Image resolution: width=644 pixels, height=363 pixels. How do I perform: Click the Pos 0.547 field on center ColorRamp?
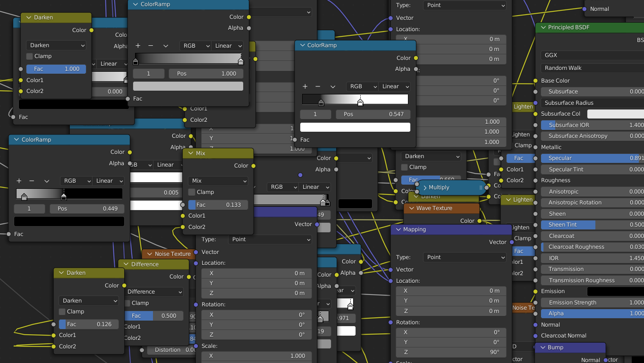pyautogui.click(x=373, y=114)
